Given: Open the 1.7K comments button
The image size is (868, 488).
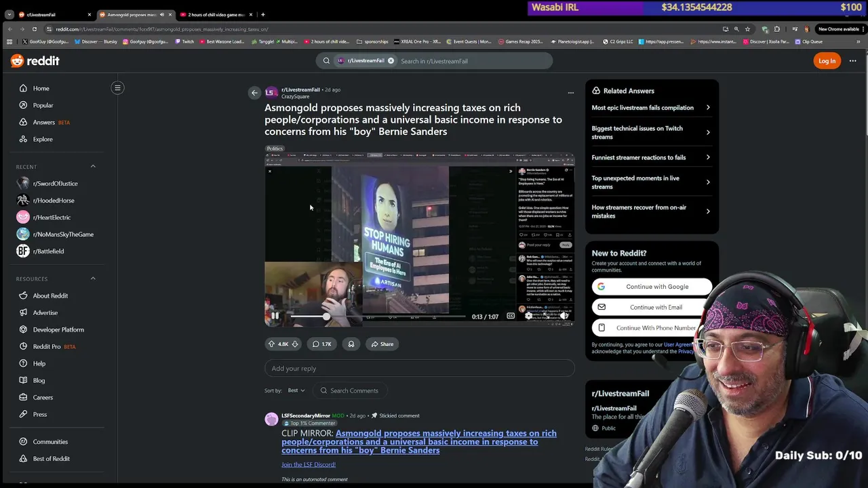Looking at the screenshot, I should pos(322,344).
